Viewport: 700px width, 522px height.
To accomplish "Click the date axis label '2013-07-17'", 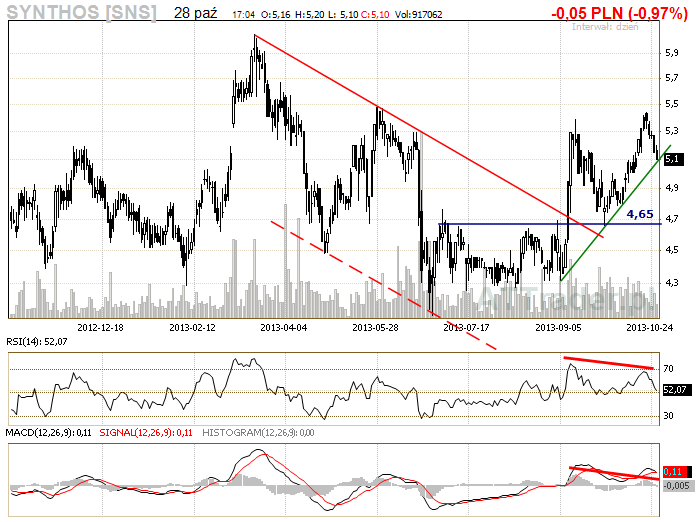I will click(x=467, y=328).
